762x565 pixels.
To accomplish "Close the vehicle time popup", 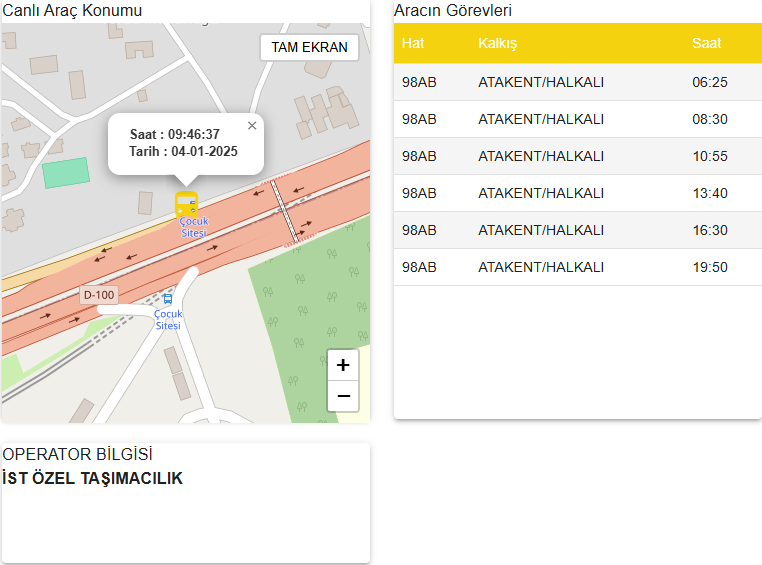I will coord(252,126).
